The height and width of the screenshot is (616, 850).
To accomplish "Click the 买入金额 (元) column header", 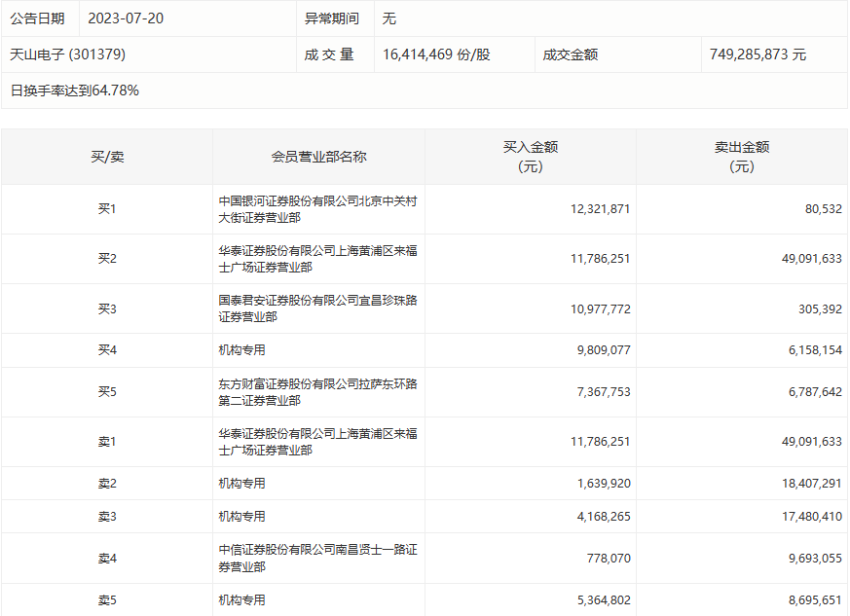I will pyautogui.click(x=531, y=157).
